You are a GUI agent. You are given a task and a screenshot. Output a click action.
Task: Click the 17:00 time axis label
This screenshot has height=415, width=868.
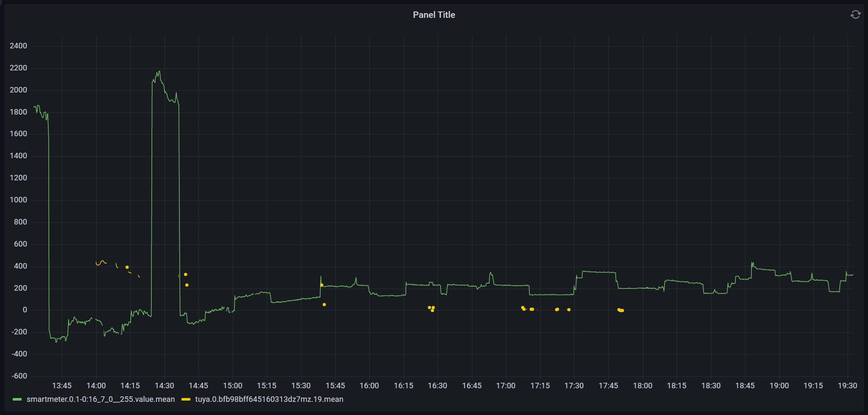click(x=506, y=386)
